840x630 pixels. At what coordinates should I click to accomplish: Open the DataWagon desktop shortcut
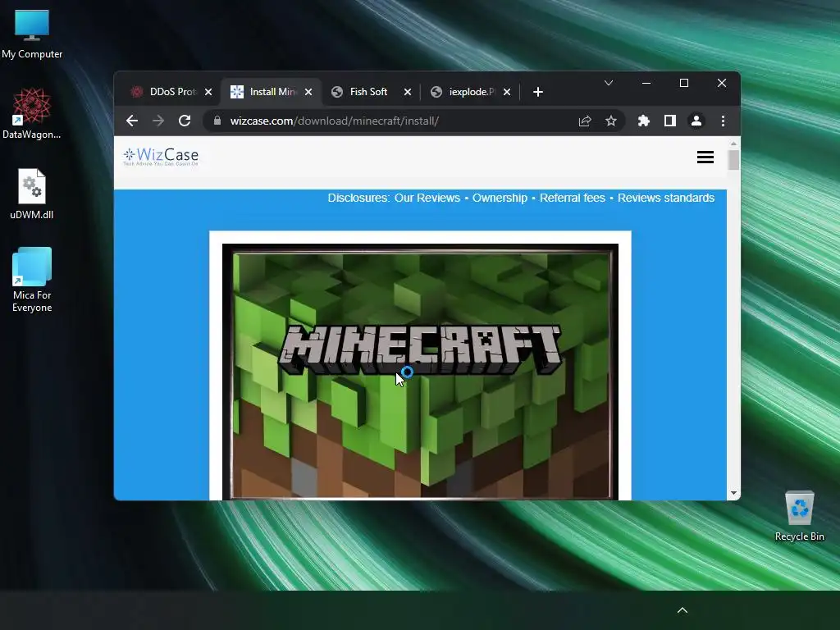pyautogui.click(x=32, y=113)
